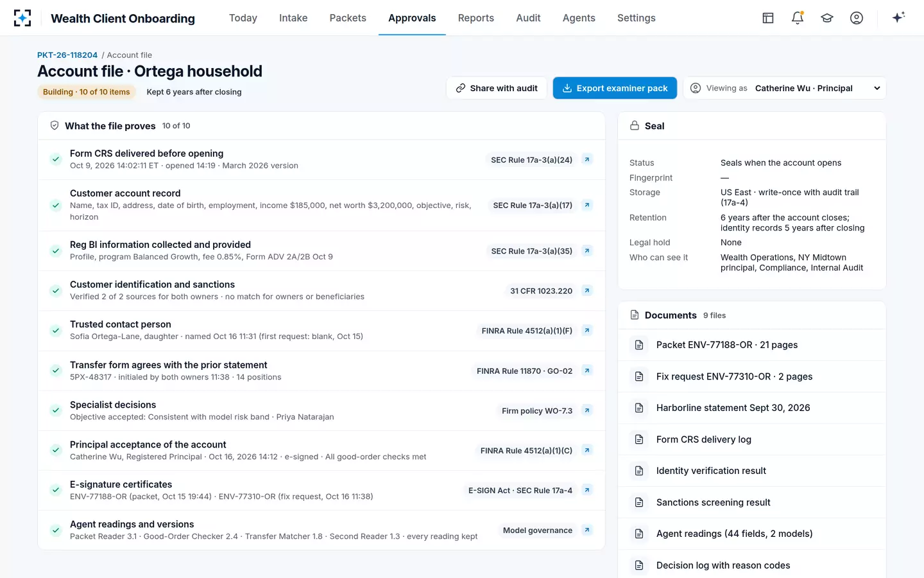
Task: Click Export examiner pack button
Action: (x=615, y=88)
